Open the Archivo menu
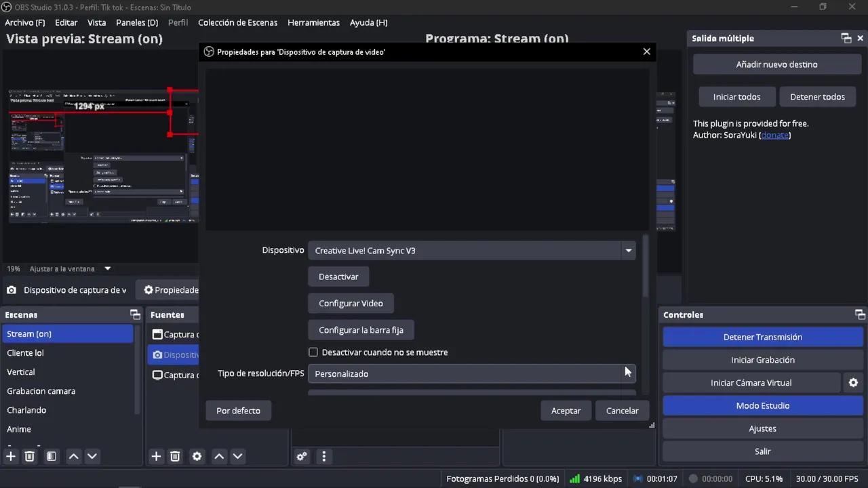868x488 pixels. (25, 22)
